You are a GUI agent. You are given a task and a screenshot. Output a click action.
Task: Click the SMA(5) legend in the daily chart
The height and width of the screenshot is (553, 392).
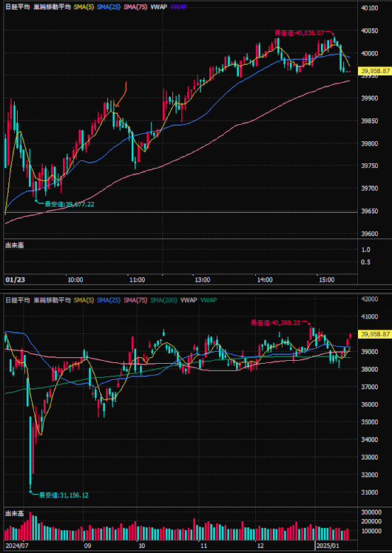click(x=84, y=300)
